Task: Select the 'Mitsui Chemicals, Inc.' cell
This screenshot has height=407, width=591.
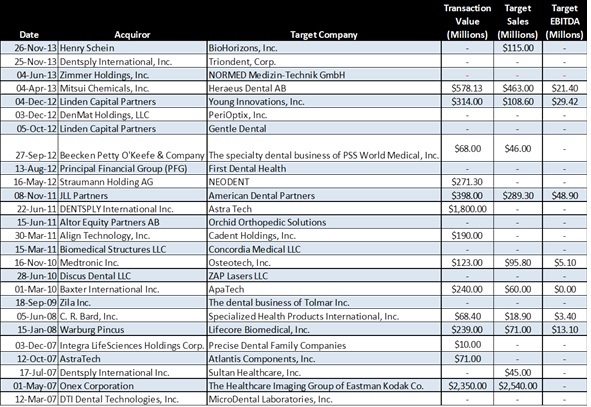Action: point(133,88)
